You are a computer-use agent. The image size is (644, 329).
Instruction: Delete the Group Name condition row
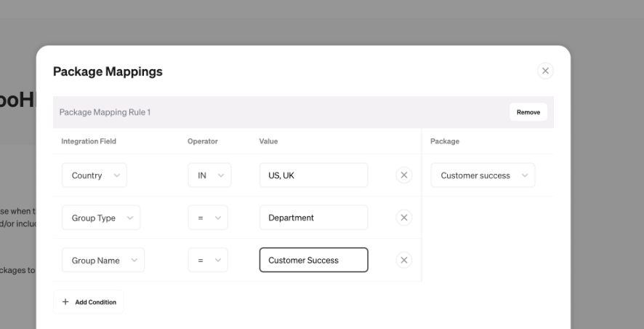tap(403, 260)
